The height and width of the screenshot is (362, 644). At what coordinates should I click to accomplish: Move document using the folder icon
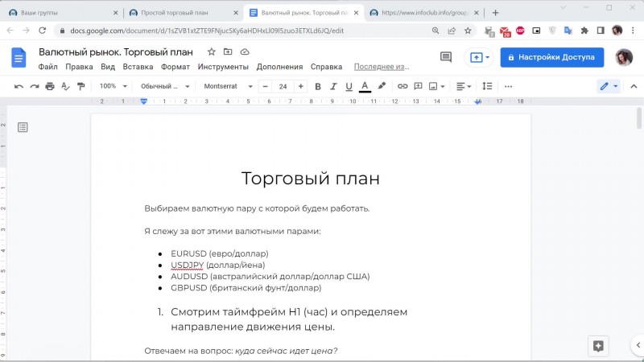click(228, 51)
